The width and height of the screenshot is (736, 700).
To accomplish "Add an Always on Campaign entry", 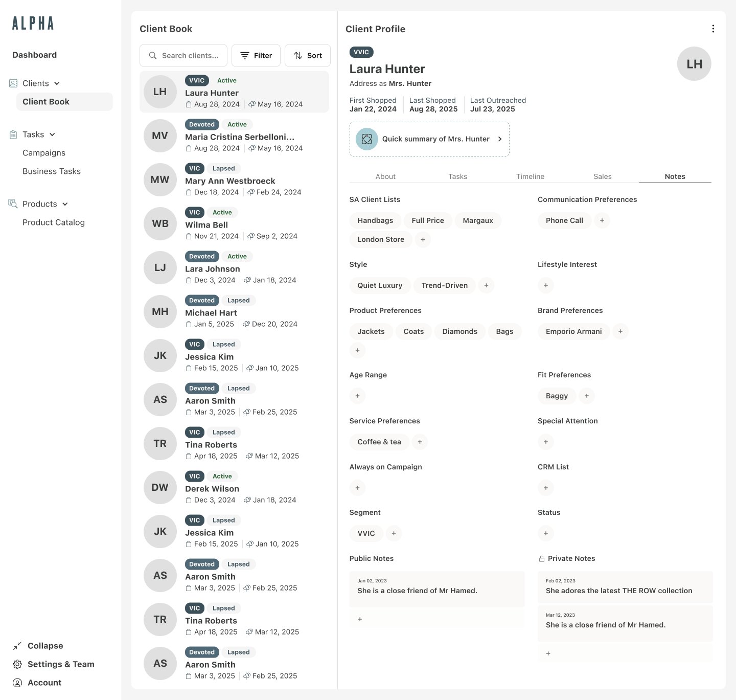I will [357, 488].
